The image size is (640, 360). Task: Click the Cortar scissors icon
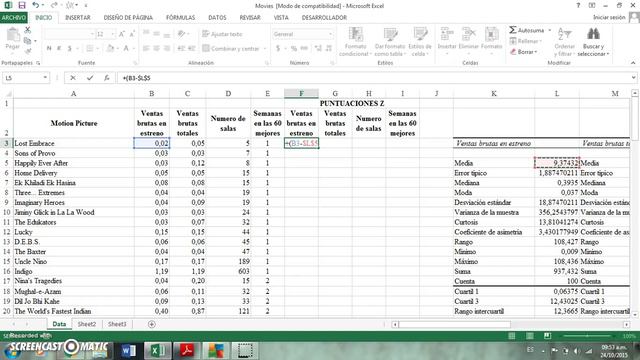(x=28, y=30)
